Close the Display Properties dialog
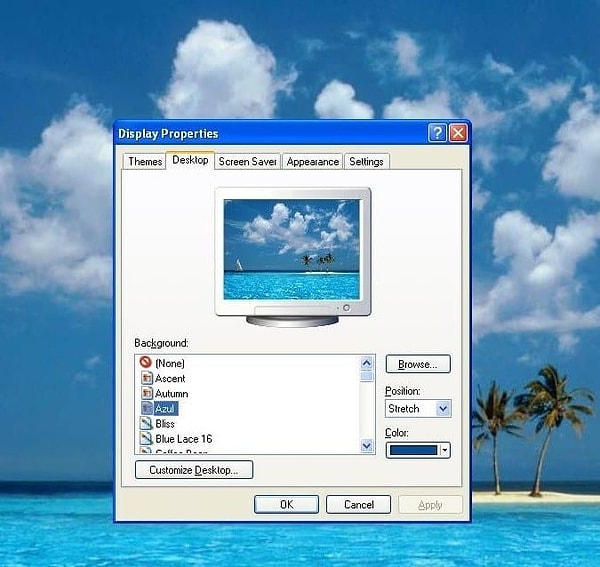The height and width of the screenshot is (567, 600). tap(458, 133)
